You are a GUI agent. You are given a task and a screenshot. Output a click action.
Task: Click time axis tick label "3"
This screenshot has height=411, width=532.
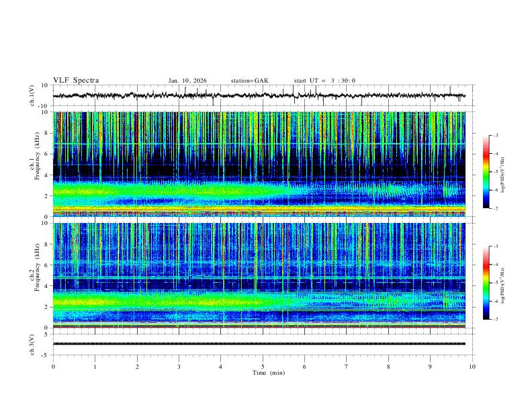(x=179, y=367)
